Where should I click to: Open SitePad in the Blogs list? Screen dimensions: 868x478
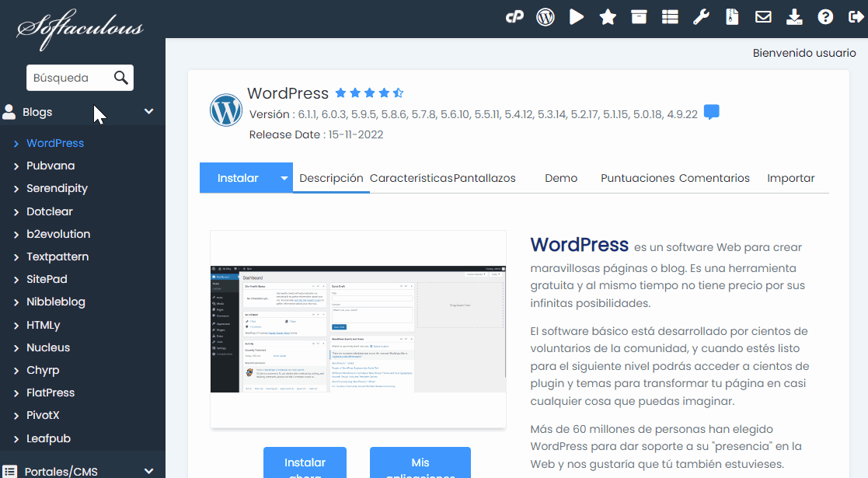pos(47,280)
